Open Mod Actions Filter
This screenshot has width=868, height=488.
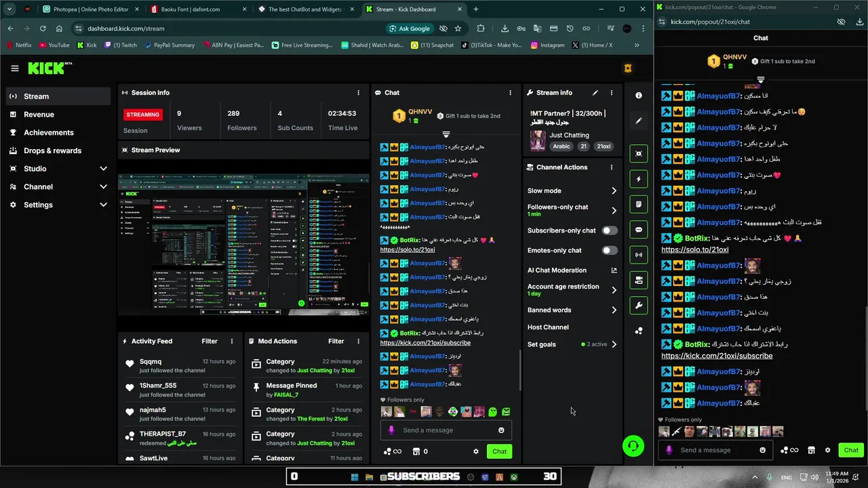(336, 342)
